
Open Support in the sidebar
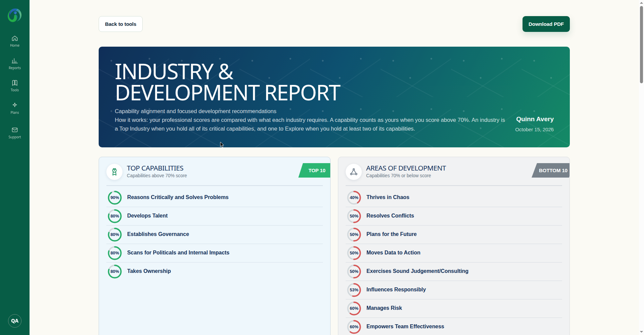(15, 133)
